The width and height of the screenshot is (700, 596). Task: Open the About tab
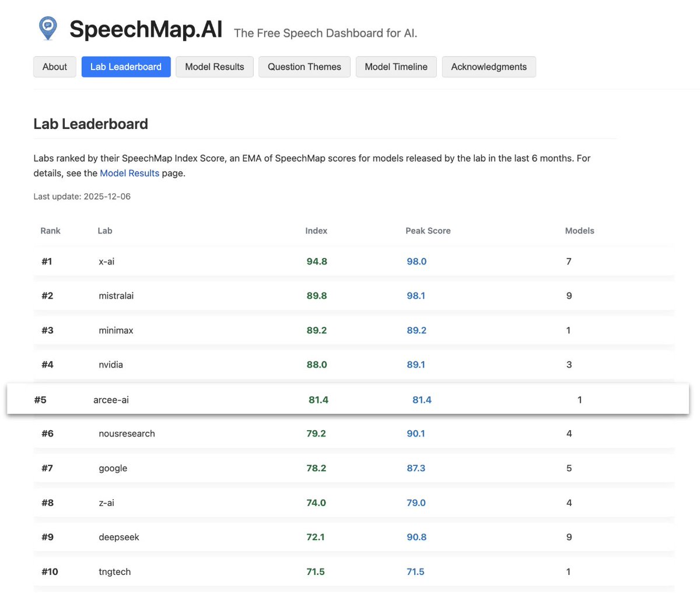pyautogui.click(x=55, y=67)
